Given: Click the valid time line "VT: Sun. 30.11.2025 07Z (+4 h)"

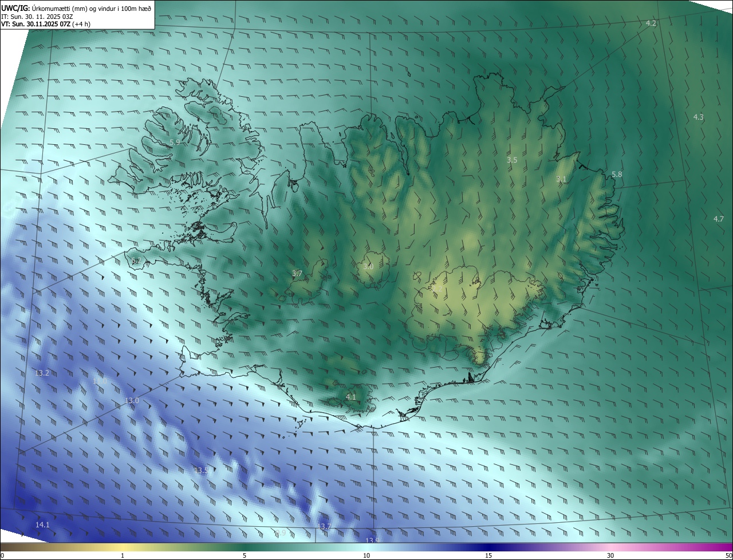Looking at the screenshot, I should click(x=46, y=24).
